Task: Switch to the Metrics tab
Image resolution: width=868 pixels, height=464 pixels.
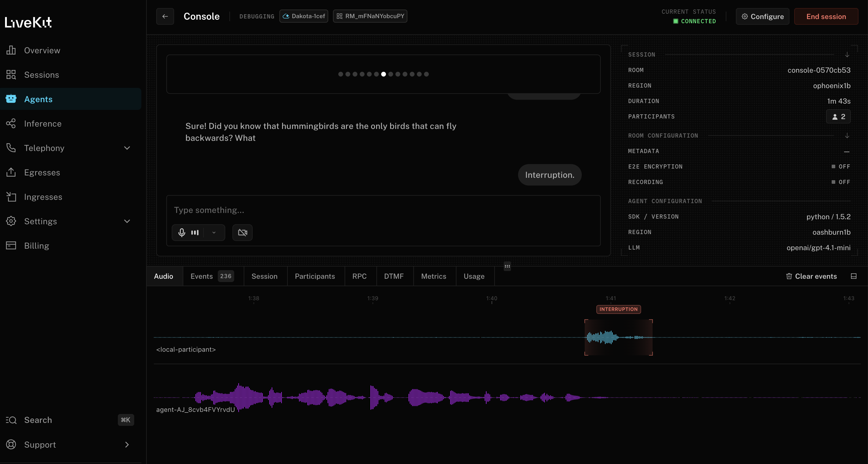Action: pos(433,276)
